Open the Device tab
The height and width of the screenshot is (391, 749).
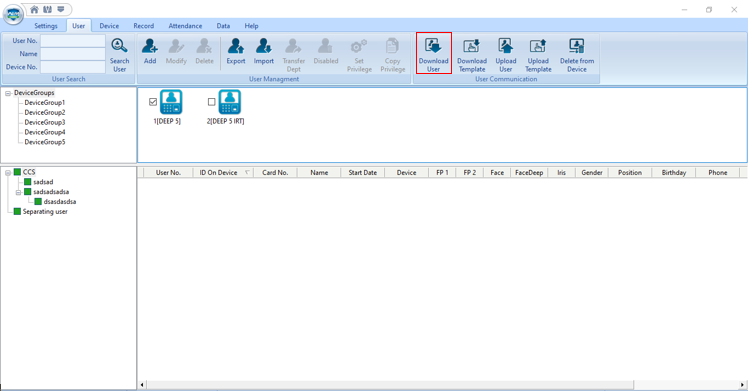(109, 26)
